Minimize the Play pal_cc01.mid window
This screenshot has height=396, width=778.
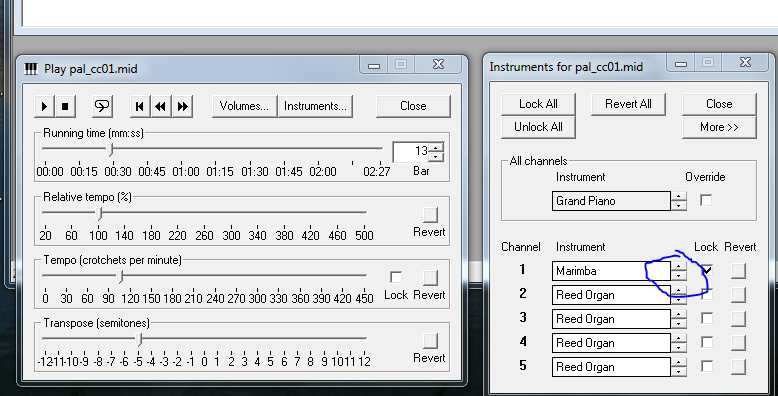click(x=374, y=65)
